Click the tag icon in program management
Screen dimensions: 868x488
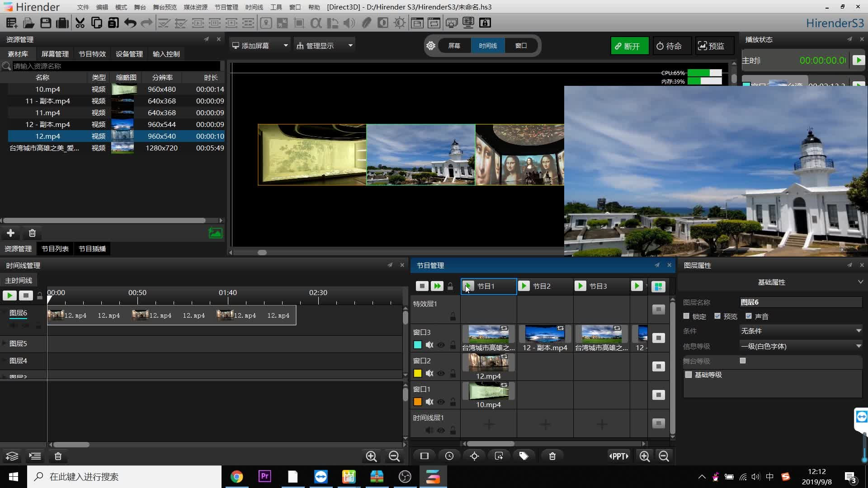point(524,456)
